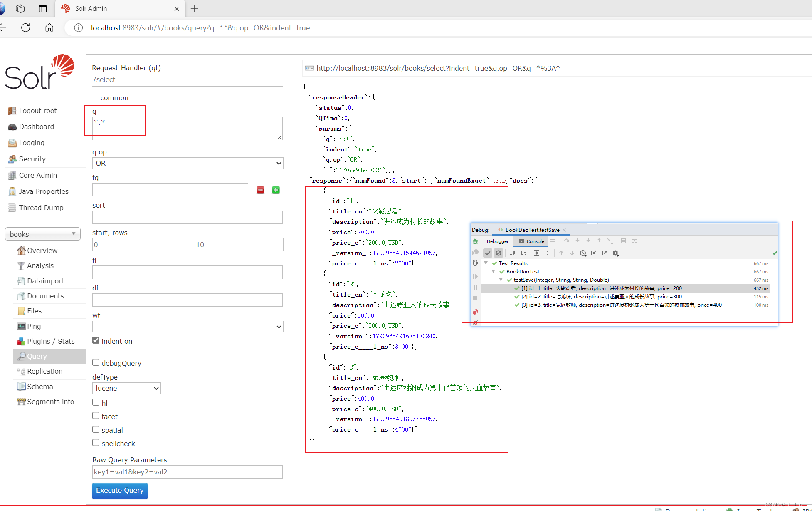Select Dataimport under the books core
The image size is (812, 511).
click(45, 281)
